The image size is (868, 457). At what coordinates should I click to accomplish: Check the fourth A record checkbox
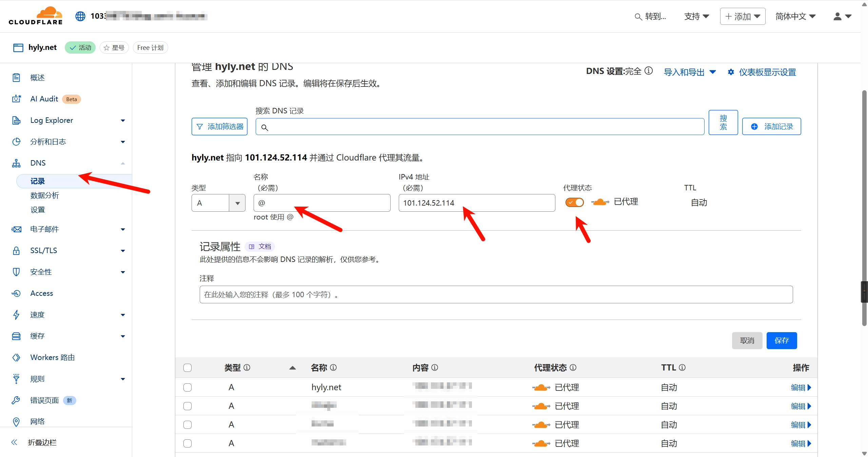click(x=188, y=443)
